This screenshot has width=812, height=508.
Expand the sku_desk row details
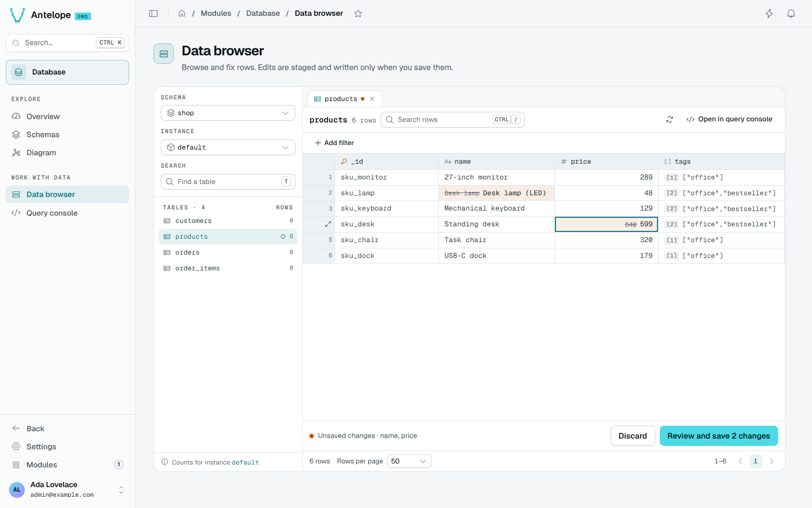point(328,224)
